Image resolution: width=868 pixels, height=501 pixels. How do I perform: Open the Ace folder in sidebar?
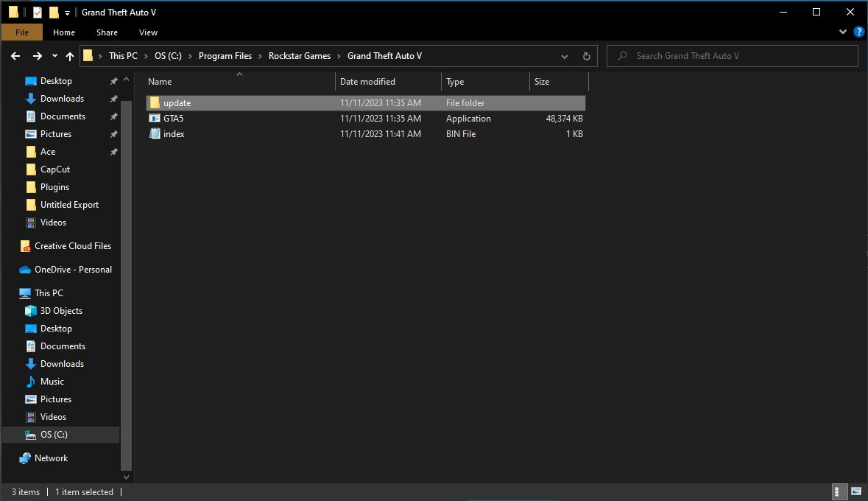(x=48, y=152)
